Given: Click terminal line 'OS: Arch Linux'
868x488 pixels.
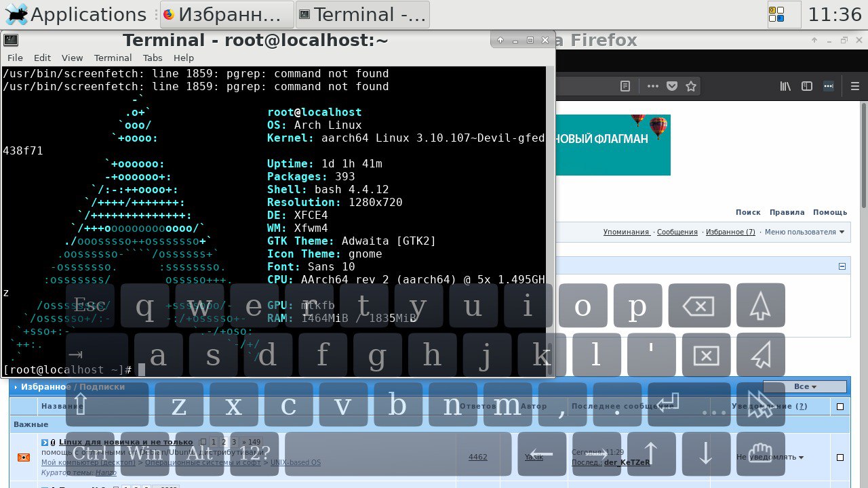Looking at the screenshot, I should pyautogui.click(x=314, y=125).
